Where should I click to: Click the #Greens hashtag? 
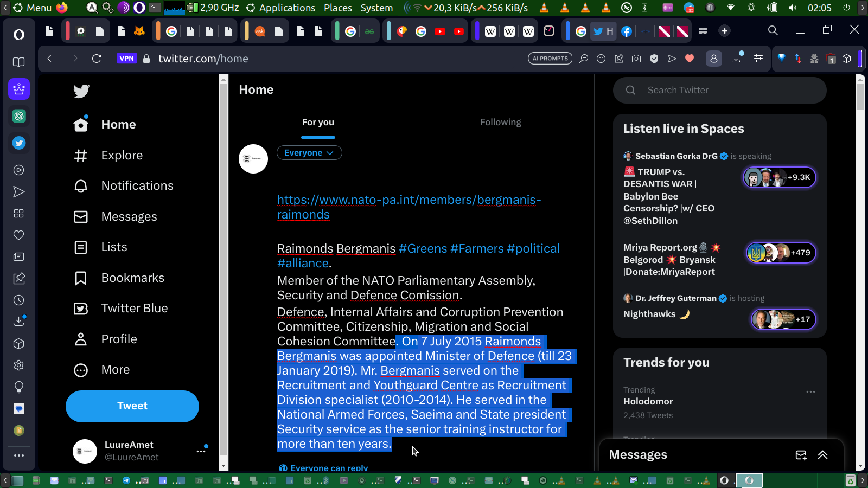pyautogui.click(x=423, y=248)
